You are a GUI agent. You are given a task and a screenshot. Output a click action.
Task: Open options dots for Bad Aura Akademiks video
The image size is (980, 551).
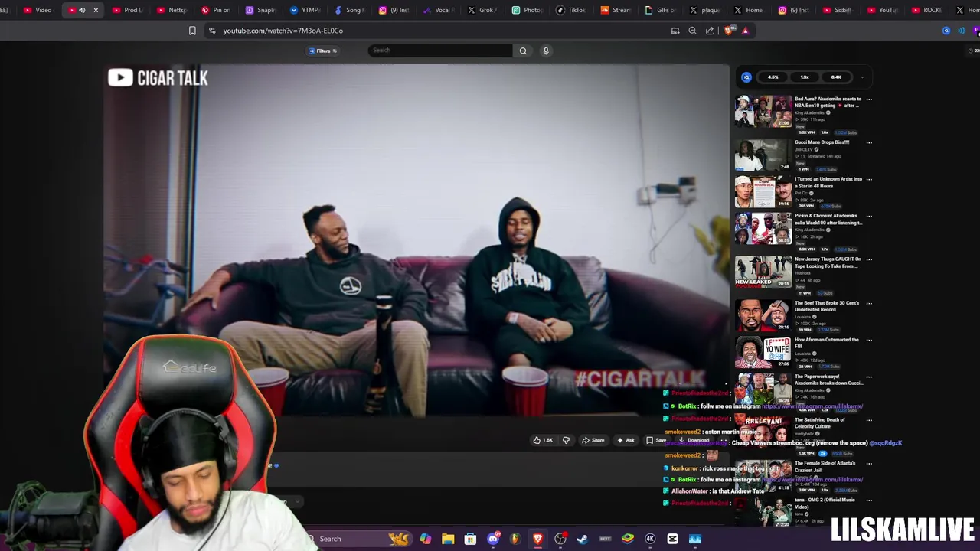(868, 99)
